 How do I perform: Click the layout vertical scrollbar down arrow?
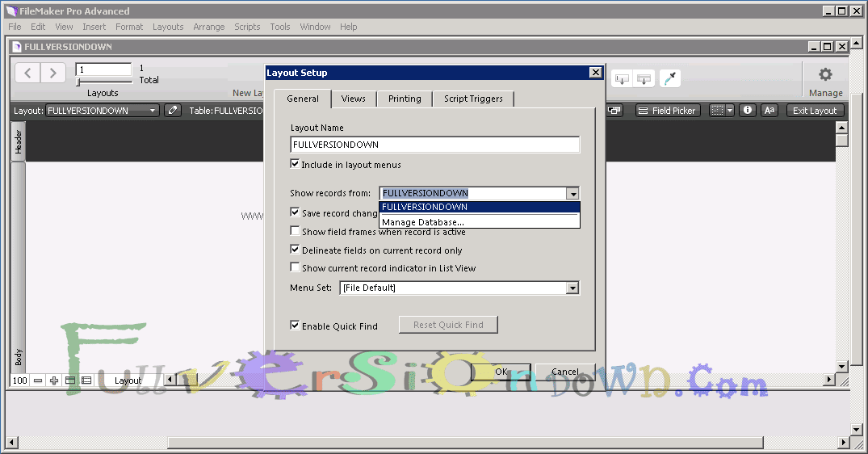(842, 366)
